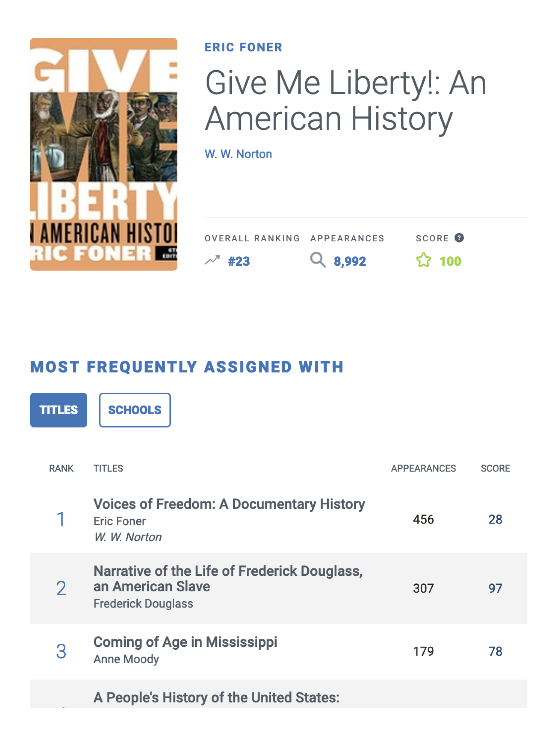
Task: Select the Titles tab
Action: pyautogui.click(x=59, y=410)
